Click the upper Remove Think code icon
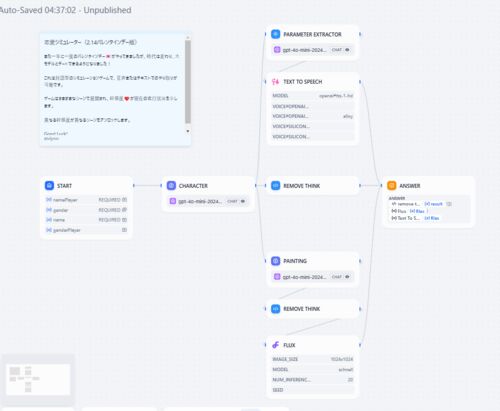This screenshot has height=411, width=500. (276, 186)
